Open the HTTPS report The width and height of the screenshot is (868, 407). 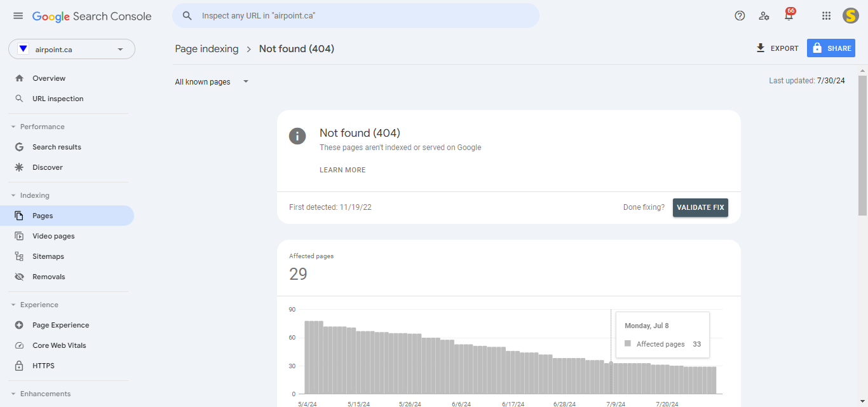pos(67,366)
